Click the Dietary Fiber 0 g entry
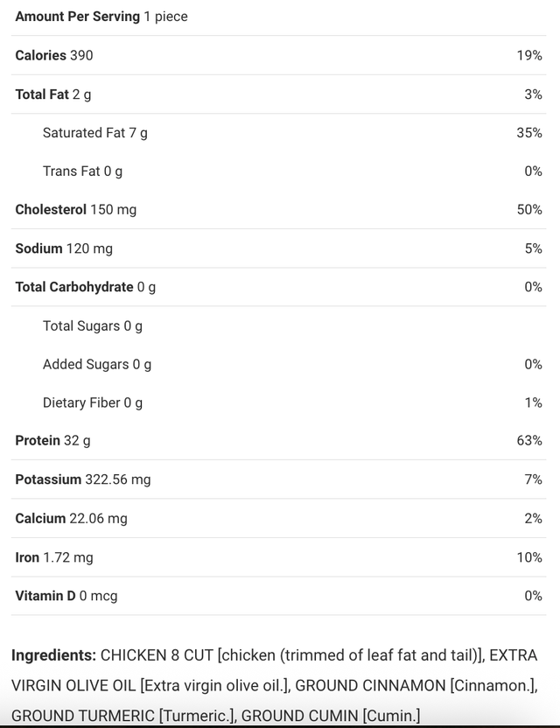The height and width of the screenshot is (728, 560). pyautogui.click(x=93, y=402)
